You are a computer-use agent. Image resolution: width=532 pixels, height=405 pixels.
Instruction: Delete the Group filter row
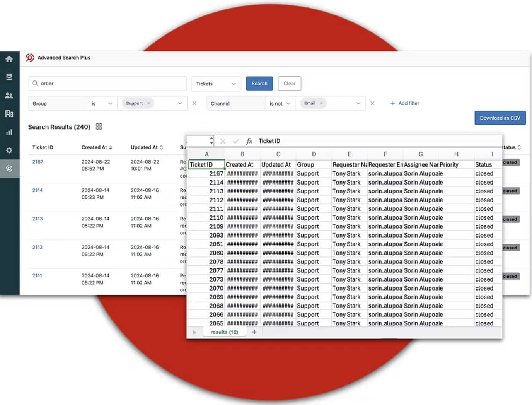(194, 103)
